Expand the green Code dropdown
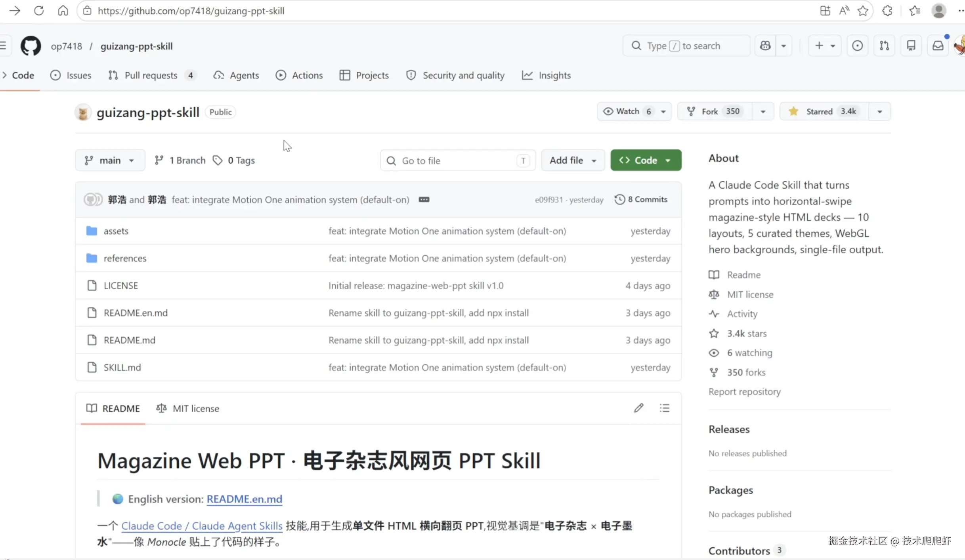 coord(646,161)
